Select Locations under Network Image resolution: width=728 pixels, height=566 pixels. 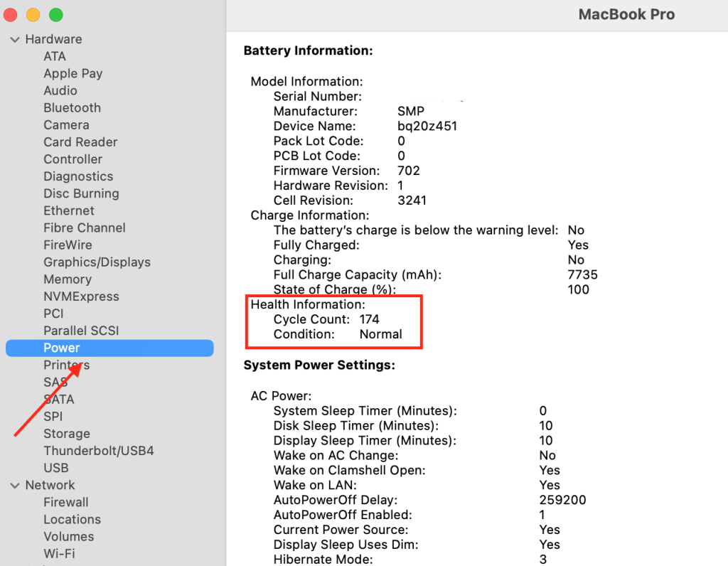pyautogui.click(x=72, y=520)
